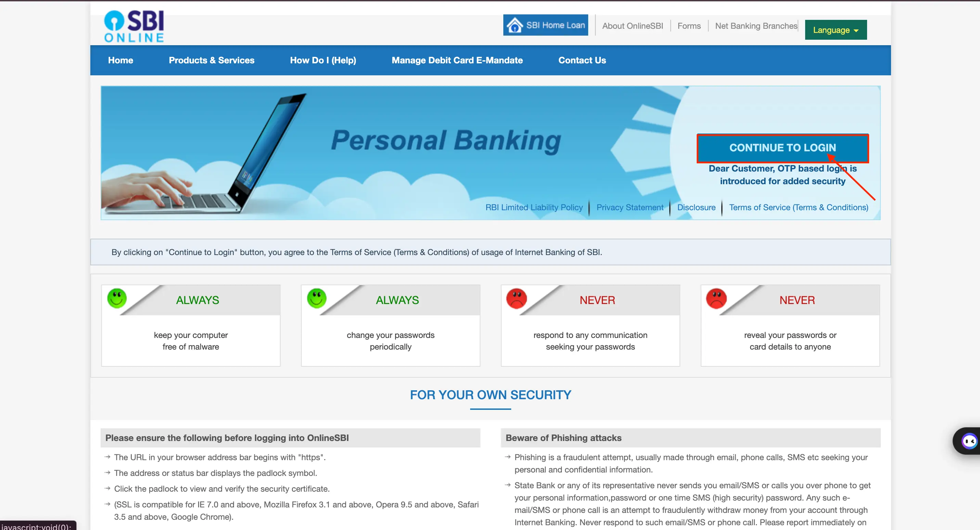Image resolution: width=980 pixels, height=530 pixels.
Task: Select the Contact Us menu item
Action: point(582,60)
